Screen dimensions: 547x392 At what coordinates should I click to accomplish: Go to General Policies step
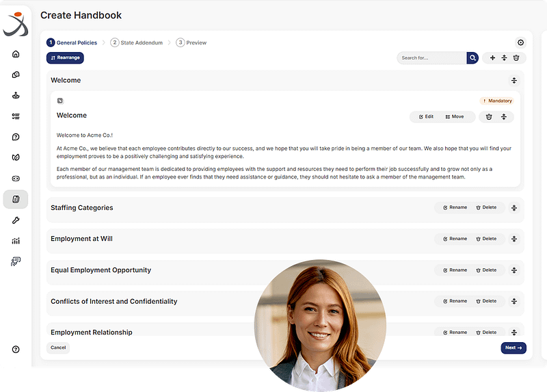click(72, 42)
